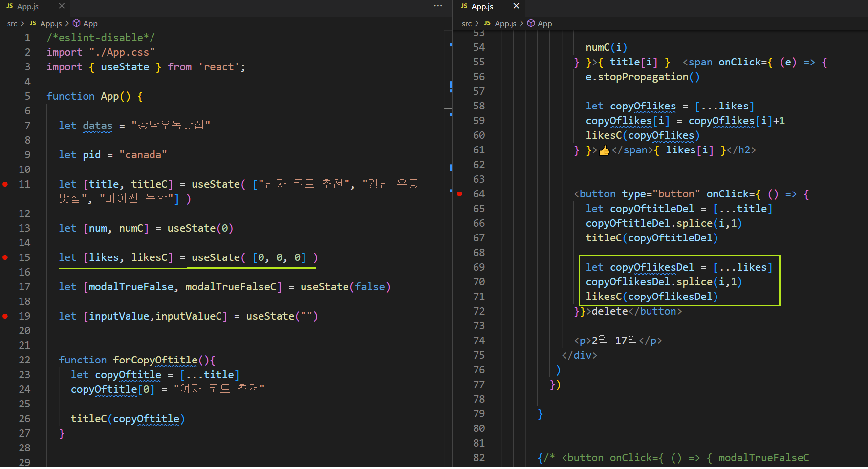The image size is (868, 469).
Task: Click line number 27 in left editor
Action: (x=24, y=433)
